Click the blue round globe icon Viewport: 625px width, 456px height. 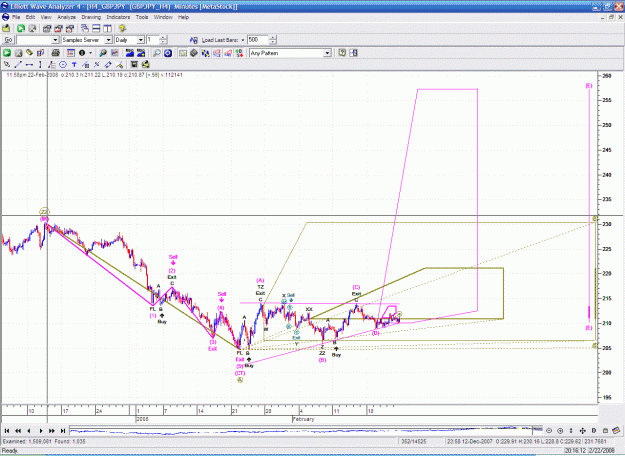168,53
